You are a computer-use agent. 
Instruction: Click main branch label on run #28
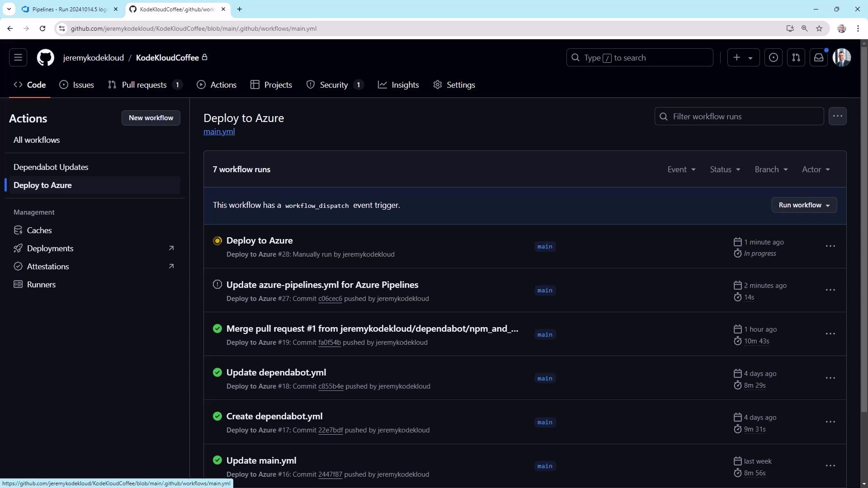click(545, 247)
